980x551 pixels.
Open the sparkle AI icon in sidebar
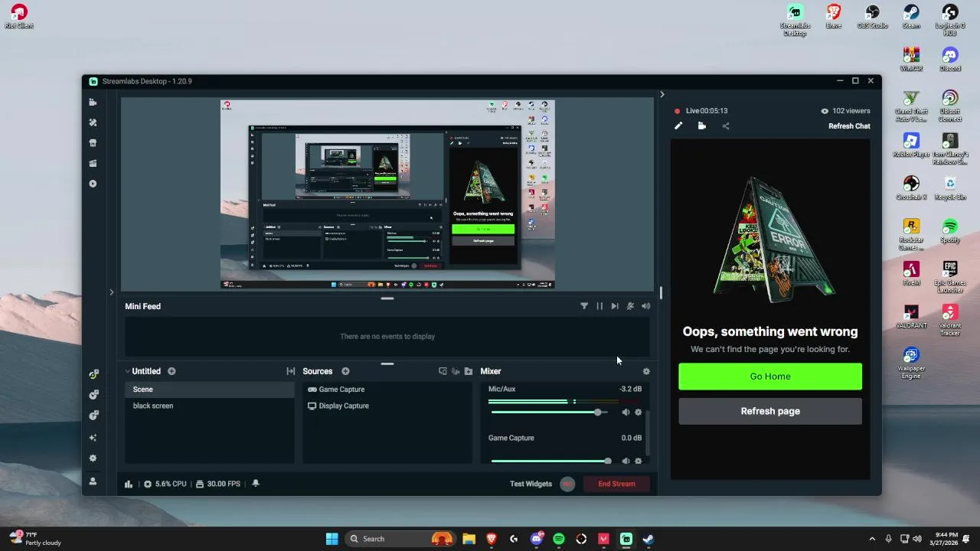[93, 438]
